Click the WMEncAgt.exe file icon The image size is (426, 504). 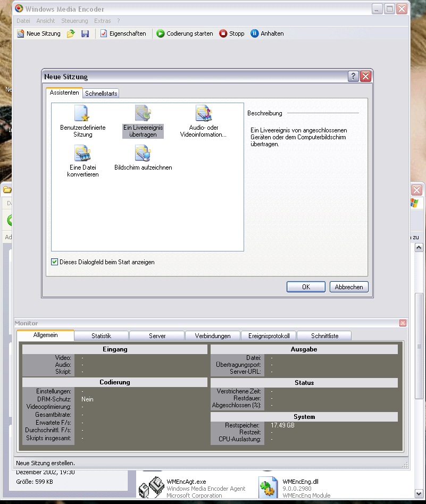(151, 488)
